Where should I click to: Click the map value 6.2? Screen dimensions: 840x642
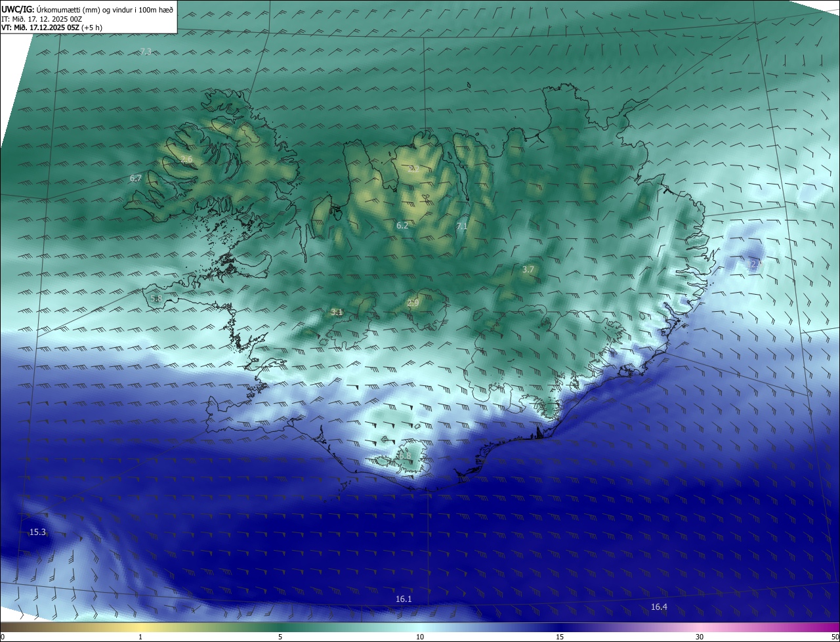[x=402, y=225]
